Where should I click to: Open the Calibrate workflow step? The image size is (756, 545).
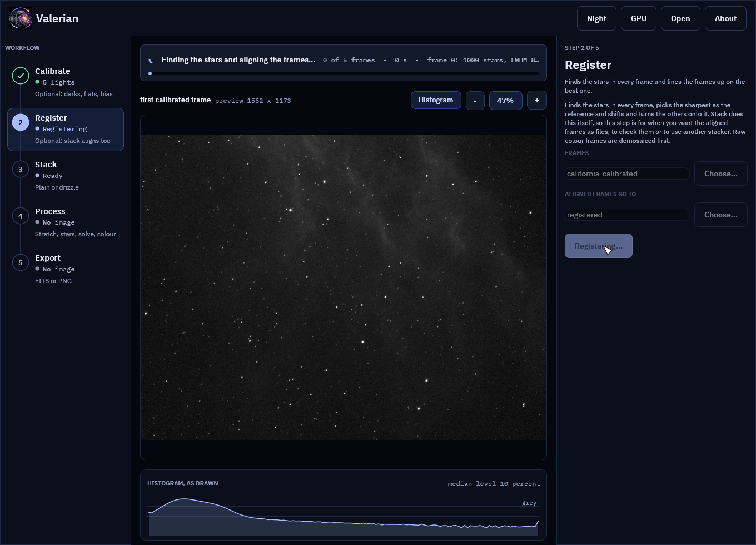pyautogui.click(x=66, y=82)
